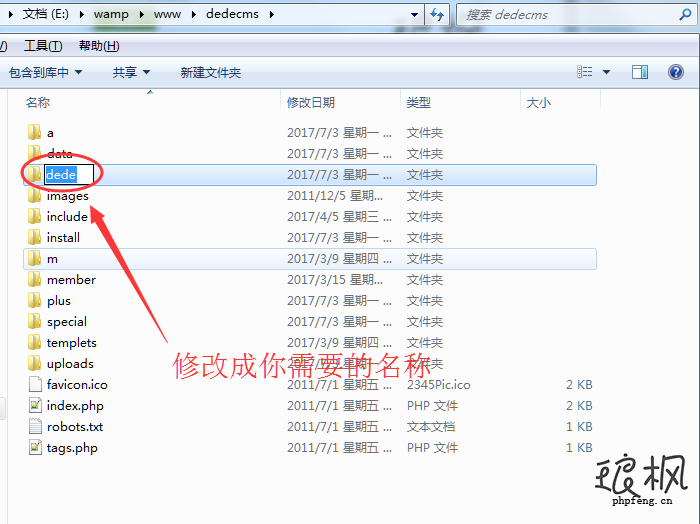Viewport: 700px width, 524px height.
Task: Select the index.php file name
Action: 75,406
